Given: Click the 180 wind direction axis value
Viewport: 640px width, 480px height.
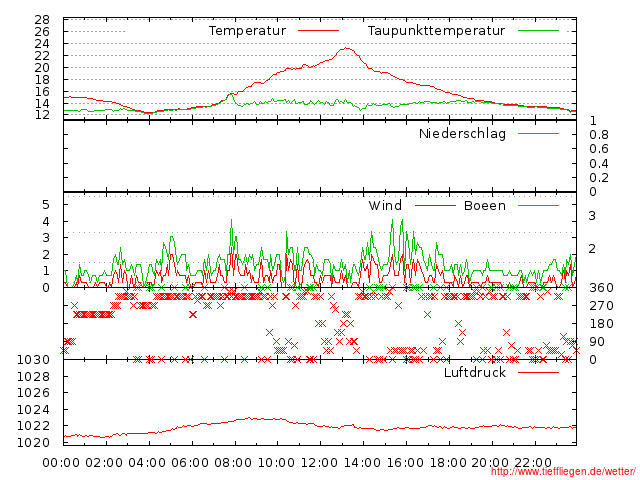Looking at the screenshot, I should click(x=601, y=324).
